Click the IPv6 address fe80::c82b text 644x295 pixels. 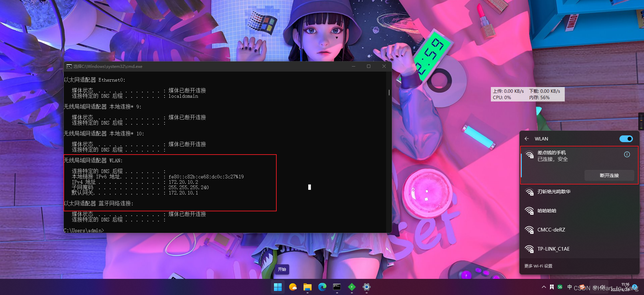click(206, 177)
